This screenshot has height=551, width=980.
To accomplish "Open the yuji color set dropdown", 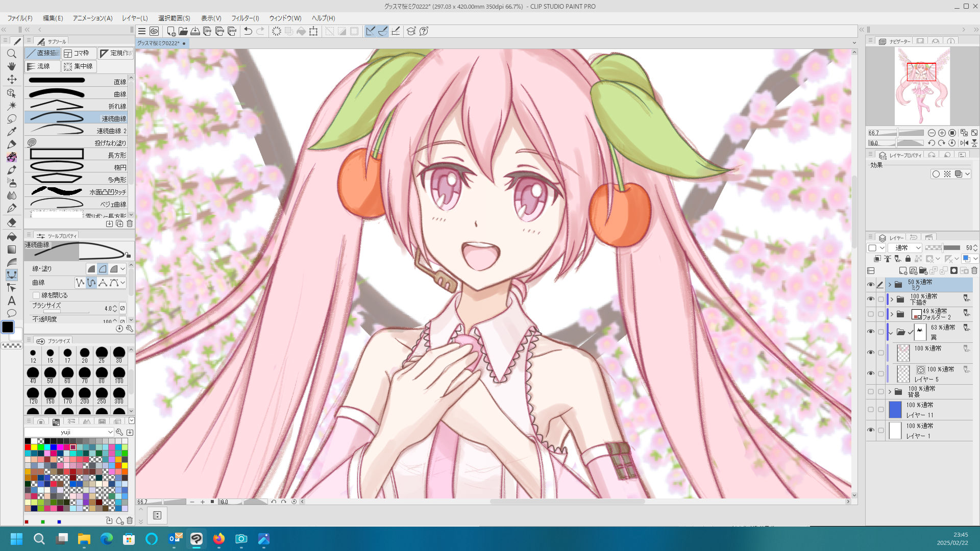I will click(x=69, y=432).
